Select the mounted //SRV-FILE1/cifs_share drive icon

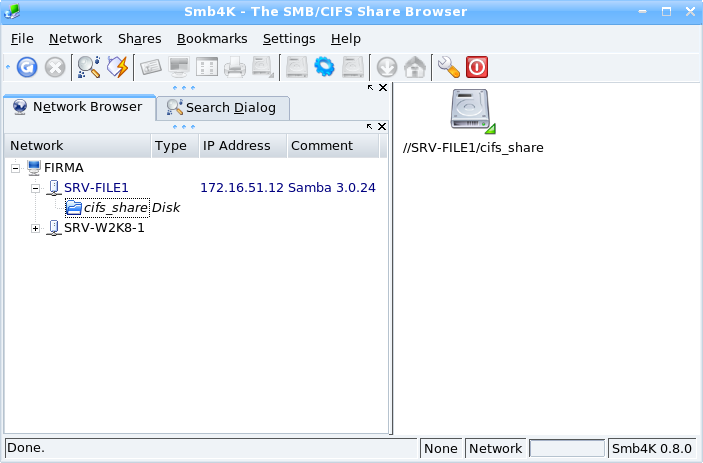pyautogui.click(x=473, y=111)
